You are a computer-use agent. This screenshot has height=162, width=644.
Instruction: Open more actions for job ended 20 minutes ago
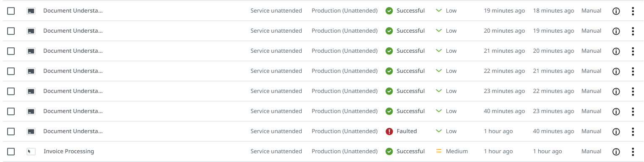click(x=633, y=51)
